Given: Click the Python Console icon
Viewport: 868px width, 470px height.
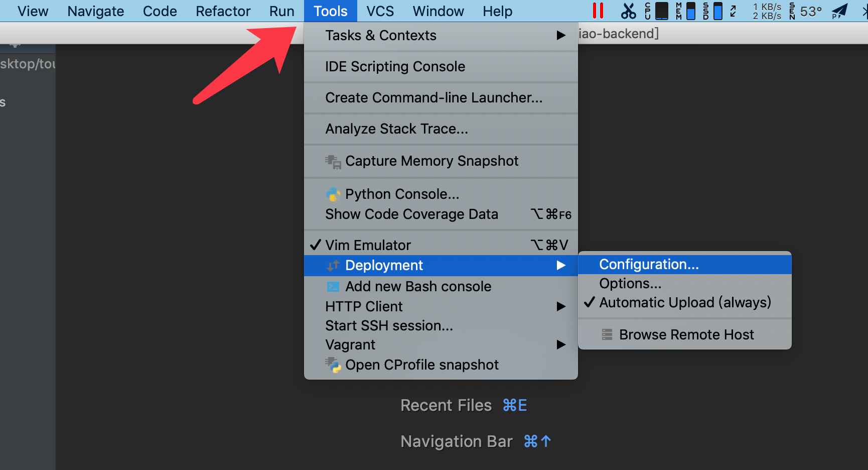Looking at the screenshot, I should click(333, 194).
